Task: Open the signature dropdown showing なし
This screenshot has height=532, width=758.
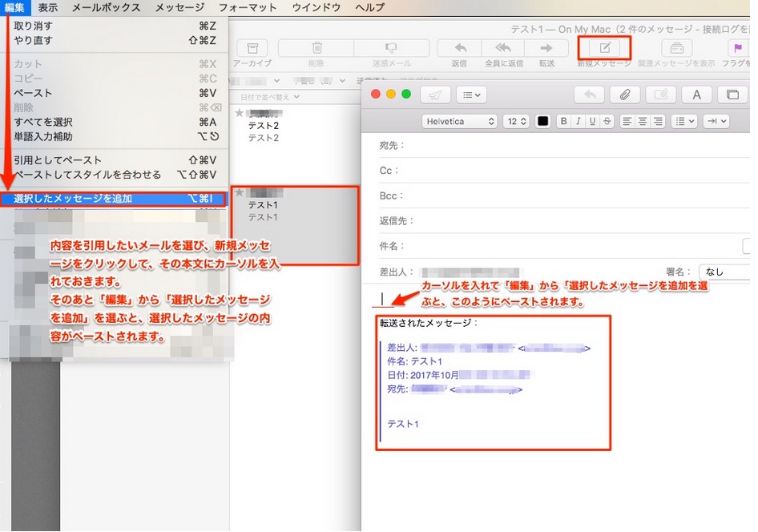Action: [724, 272]
